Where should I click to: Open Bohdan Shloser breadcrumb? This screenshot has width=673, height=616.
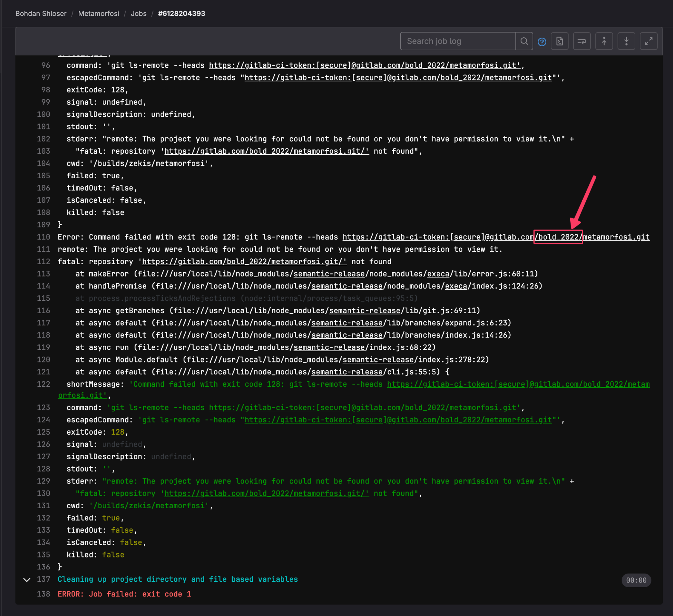click(41, 14)
